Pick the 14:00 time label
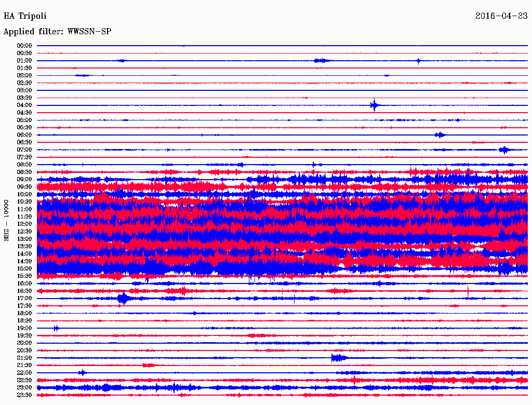Image resolution: width=532 pixels, height=405 pixels. 24,254
